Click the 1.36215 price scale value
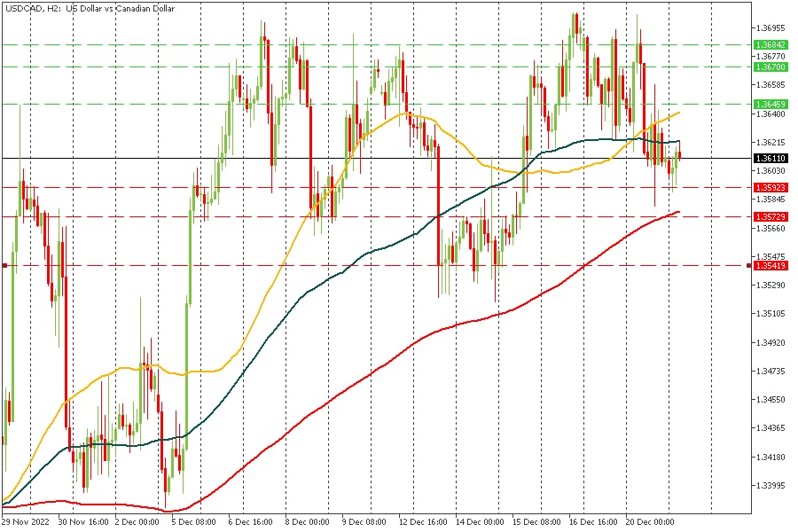This screenshot has height=532, width=798. (x=771, y=142)
